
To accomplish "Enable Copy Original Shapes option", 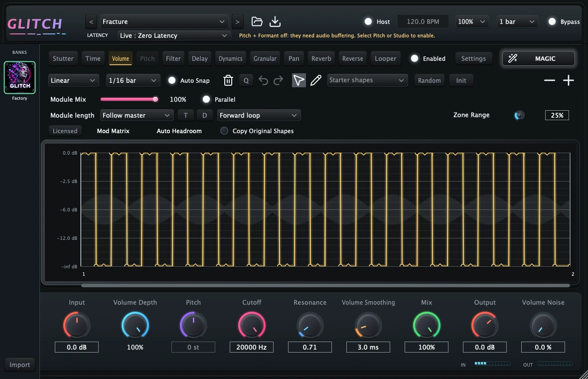I will tap(224, 131).
